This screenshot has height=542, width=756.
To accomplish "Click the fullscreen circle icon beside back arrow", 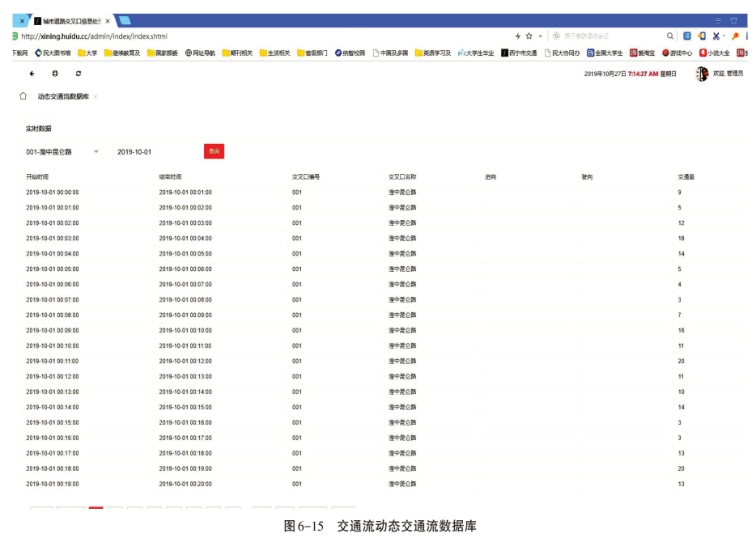I will [55, 74].
